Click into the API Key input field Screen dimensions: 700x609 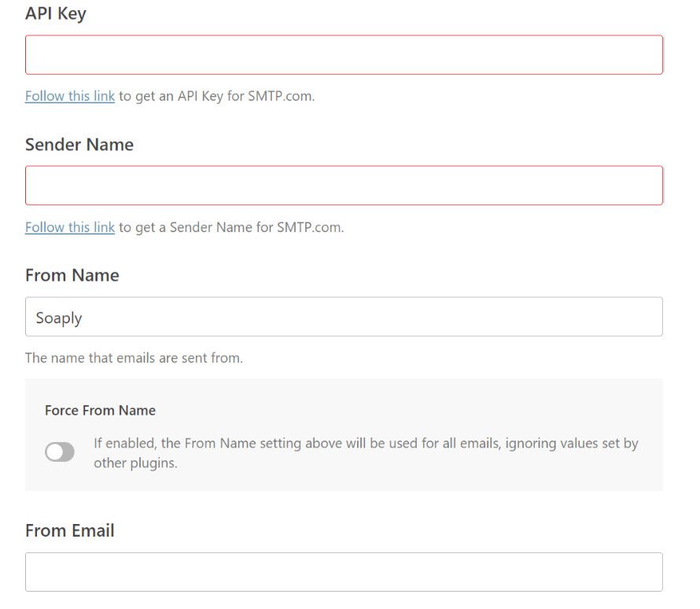pos(344,55)
